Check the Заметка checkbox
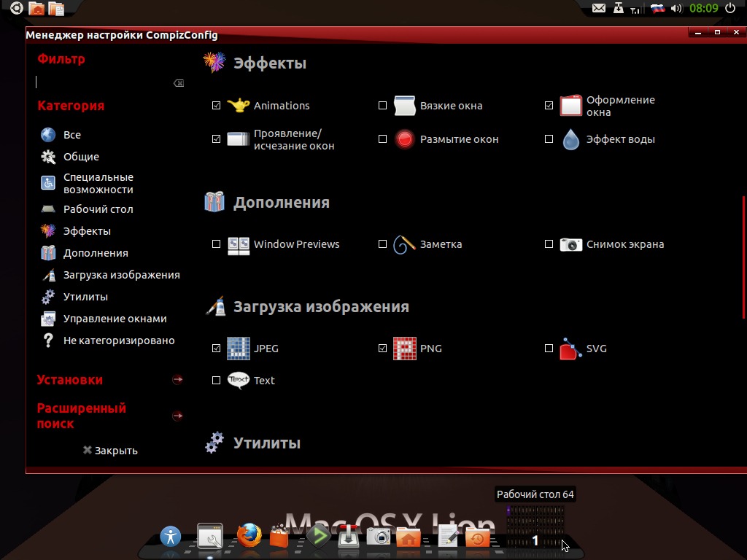 pyautogui.click(x=382, y=244)
